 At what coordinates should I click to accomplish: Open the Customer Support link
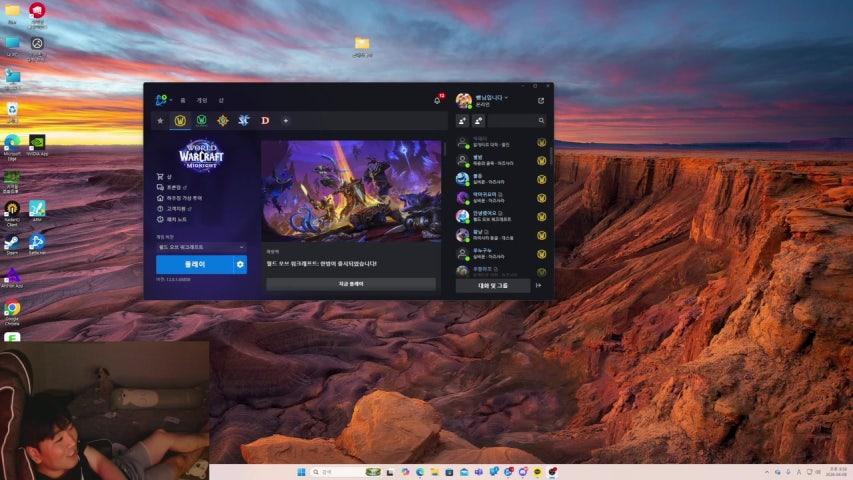(174, 208)
